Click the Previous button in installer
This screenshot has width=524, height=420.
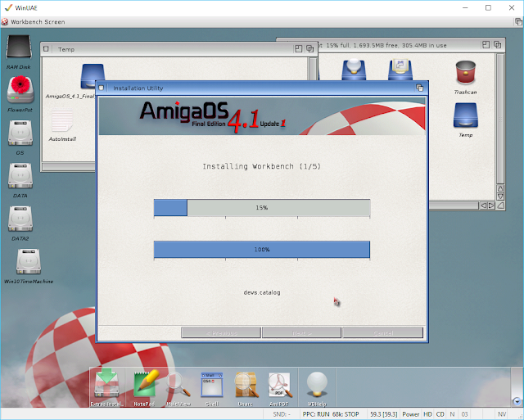[221, 332]
